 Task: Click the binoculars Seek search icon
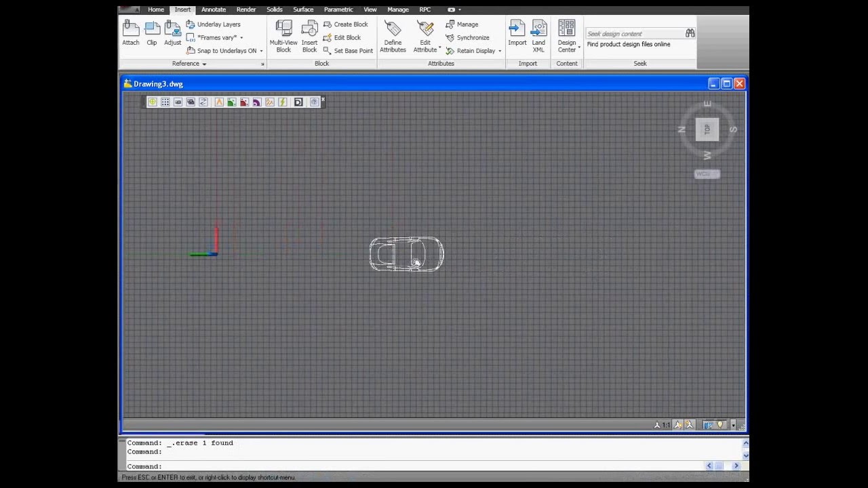[x=690, y=33]
